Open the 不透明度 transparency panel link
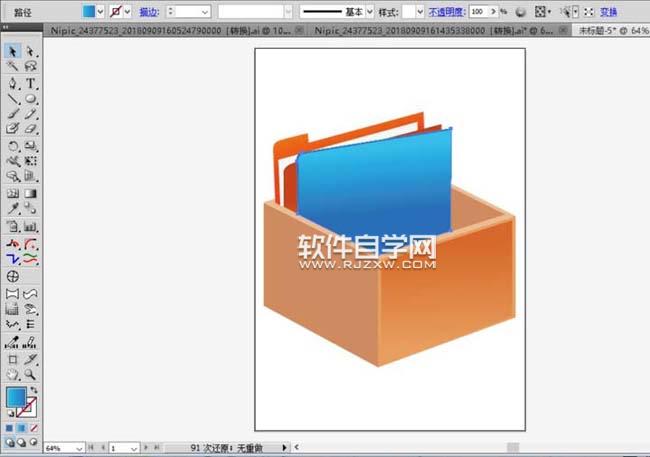Screen dimensions: 650x457 point(447,12)
